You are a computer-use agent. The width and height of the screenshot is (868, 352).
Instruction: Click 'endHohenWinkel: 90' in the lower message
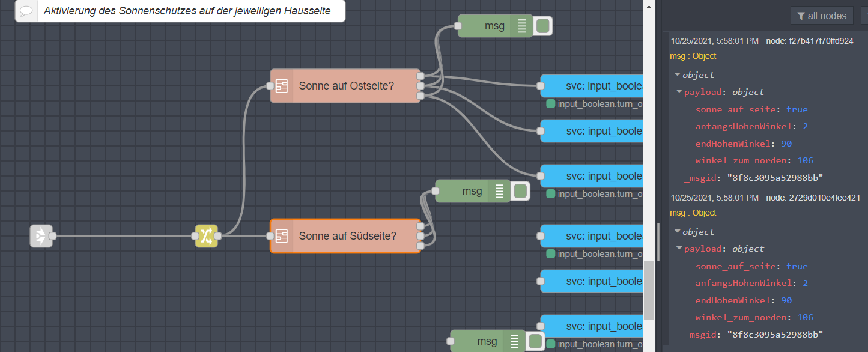[744, 300]
